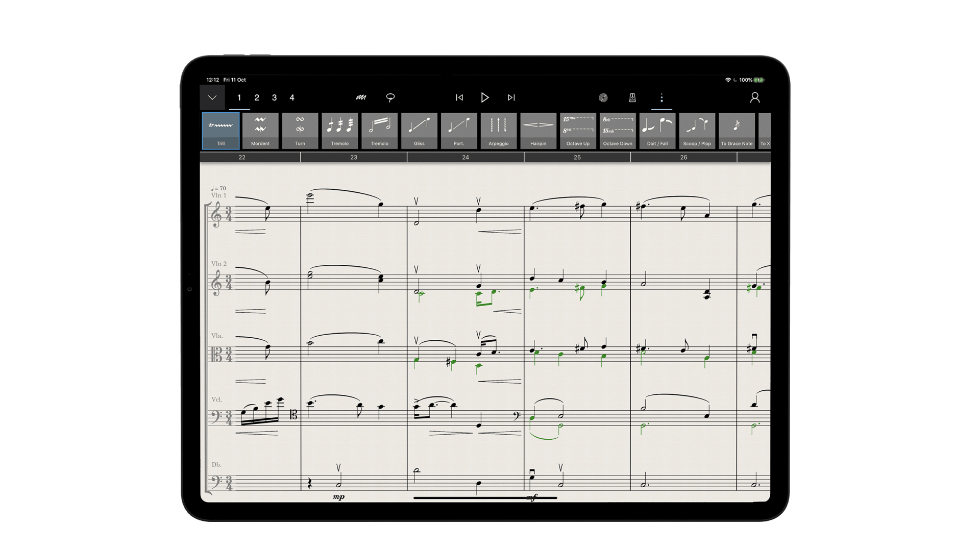Switch to voice layer 1
Screen dimensions: 980x551
(x=239, y=97)
